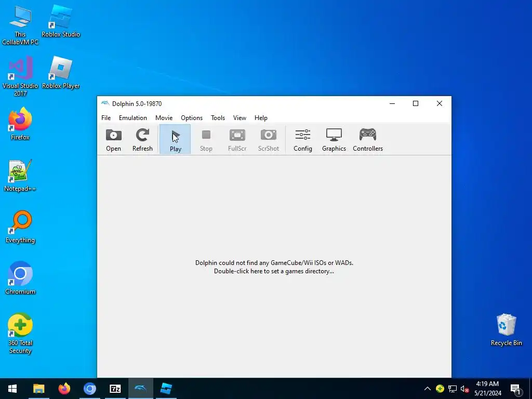The width and height of the screenshot is (532, 399).
Task: Open the Emulation menu
Action: [x=132, y=118]
